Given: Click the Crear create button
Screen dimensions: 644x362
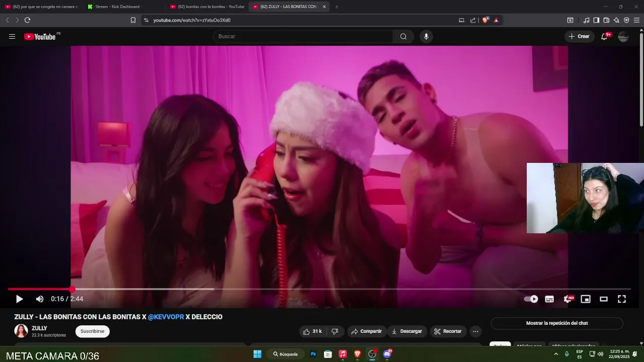Looking at the screenshot, I should [x=579, y=36].
